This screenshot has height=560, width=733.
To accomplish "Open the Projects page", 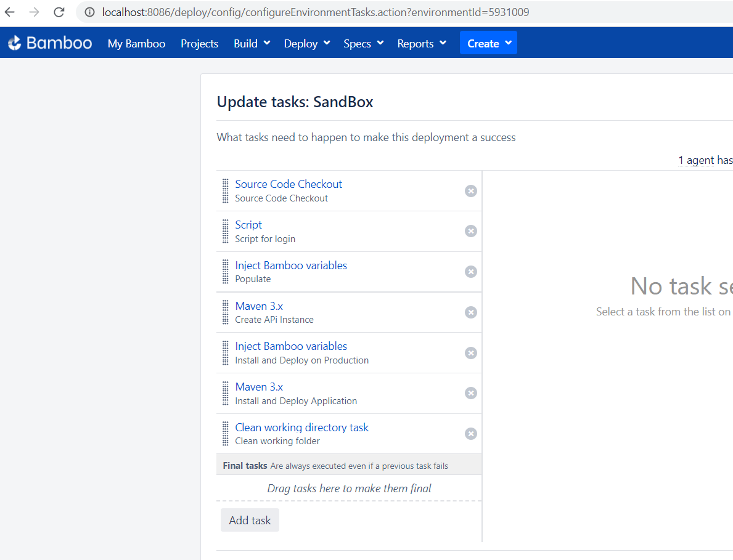I will (199, 44).
